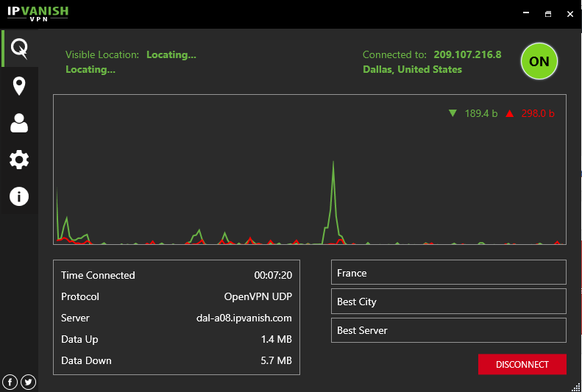Viewport: 582px width, 392px height.
Task: Click the Data Down value 5.7 MB
Action: (x=276, y=360)
